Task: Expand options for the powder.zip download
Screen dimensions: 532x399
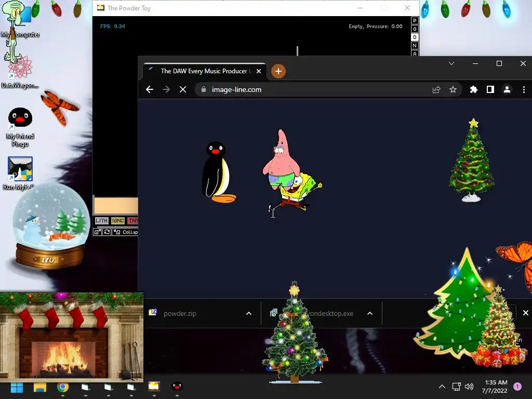Action: 249,313
